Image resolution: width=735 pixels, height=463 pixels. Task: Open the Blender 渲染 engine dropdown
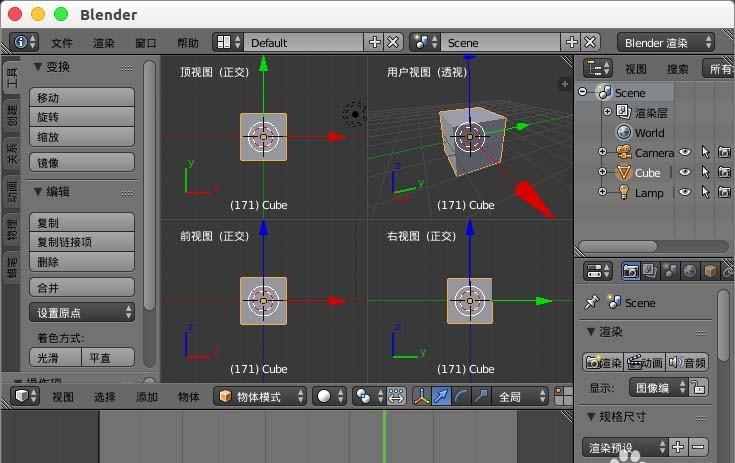coord(666,43)
